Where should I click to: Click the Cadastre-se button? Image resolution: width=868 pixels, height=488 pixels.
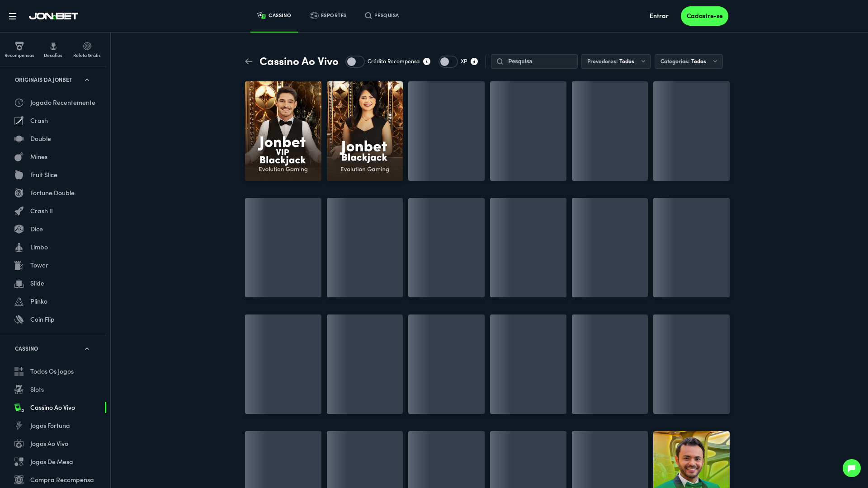704,16
